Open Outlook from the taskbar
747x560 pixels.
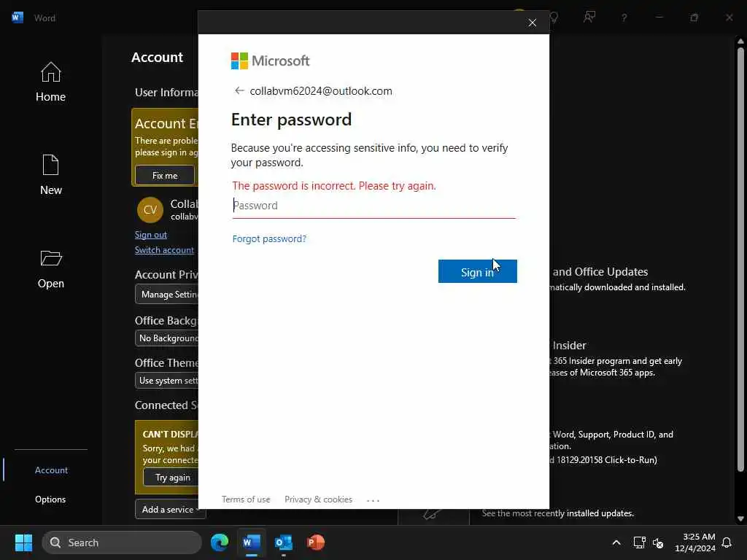(x=284, y=542)
